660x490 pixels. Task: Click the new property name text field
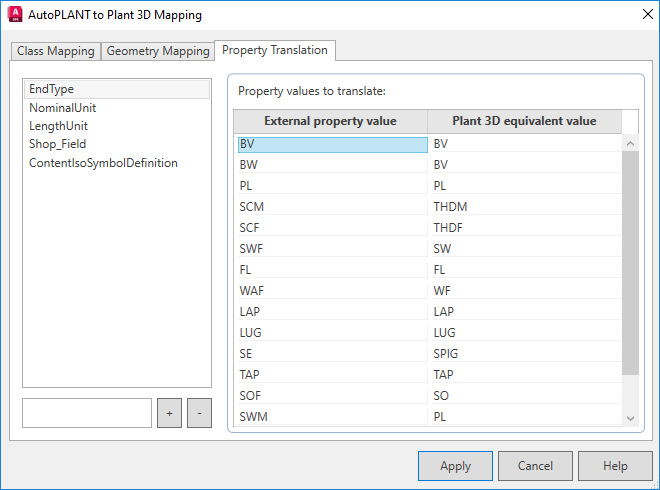(x=87, y=412)
